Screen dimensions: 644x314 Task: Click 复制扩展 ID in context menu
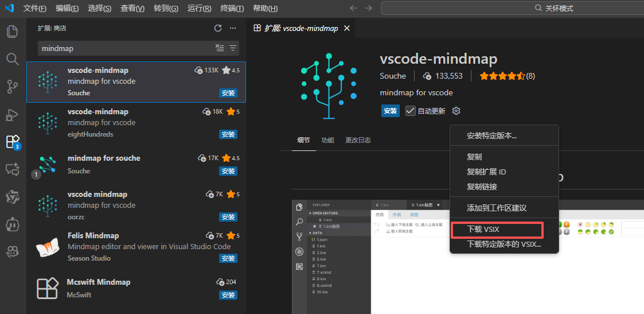pyautogui.click(x=486, y=172)
